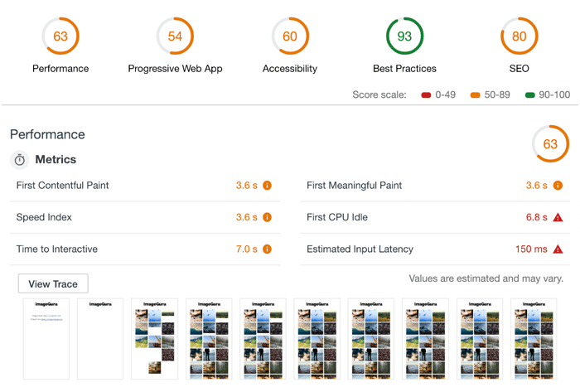Image resolution: width=580 pixels, height=392 pixels.
Task: Go to the Best Practices category label
Action: coord(404,69)
